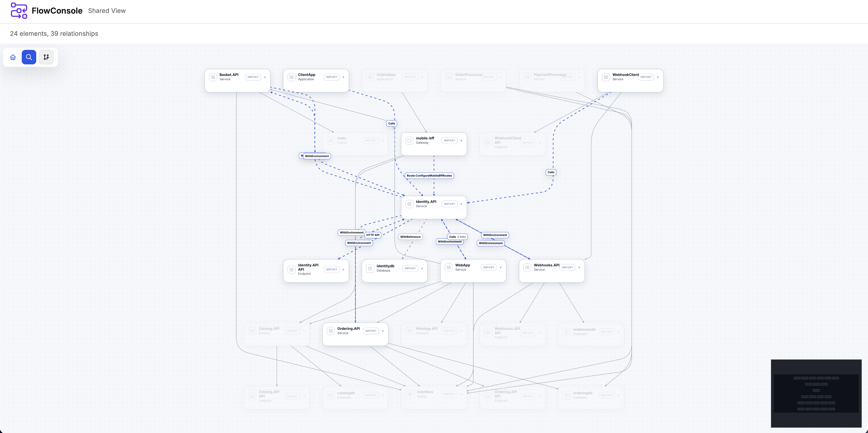
Task: Select the flow-graph view icon in the toolbar
Action: coord(46,57)
